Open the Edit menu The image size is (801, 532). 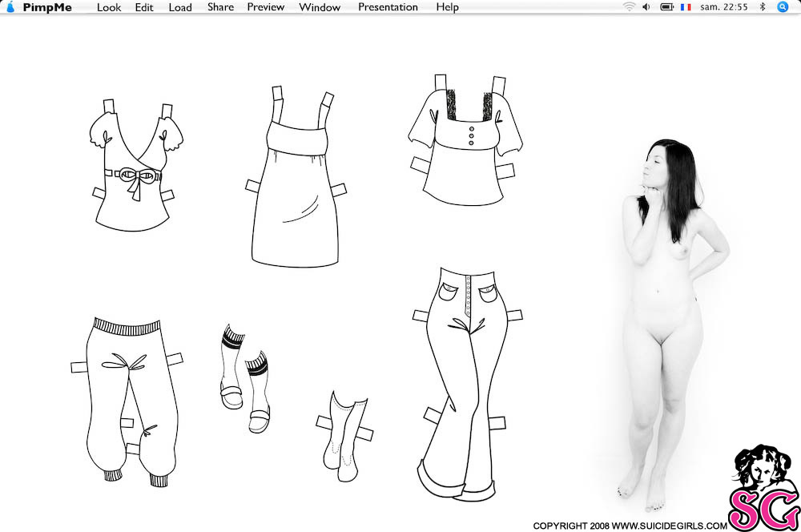144,7
